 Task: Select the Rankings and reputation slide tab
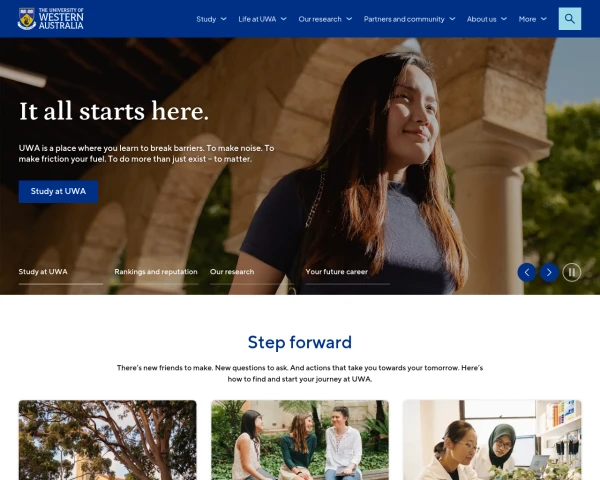coord(156,272)
